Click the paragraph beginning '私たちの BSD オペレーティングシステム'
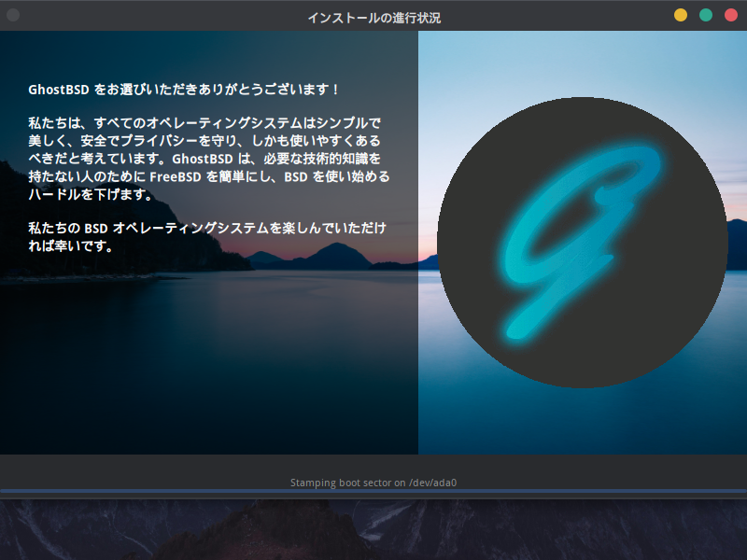 coord(207,237)
